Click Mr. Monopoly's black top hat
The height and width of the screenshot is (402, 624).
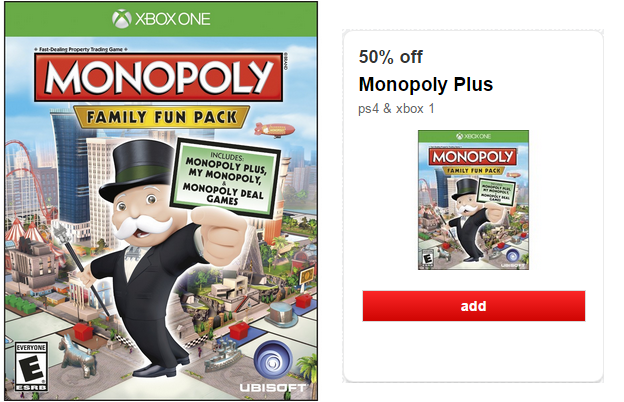pos(137,169)
